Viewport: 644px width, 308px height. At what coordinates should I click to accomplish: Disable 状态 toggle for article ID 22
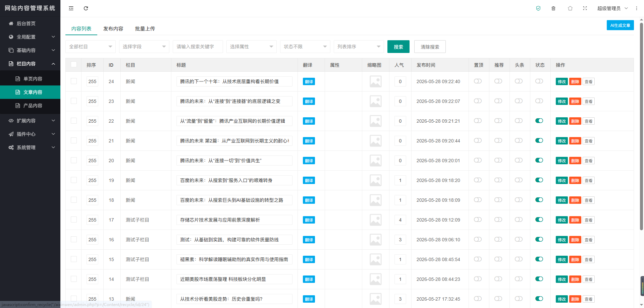click(x=539, y=121)
